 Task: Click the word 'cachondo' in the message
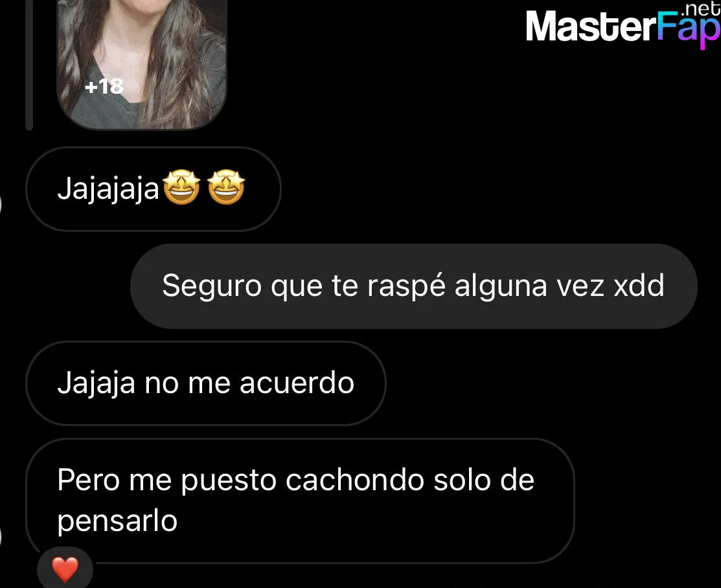coord(354,480)
